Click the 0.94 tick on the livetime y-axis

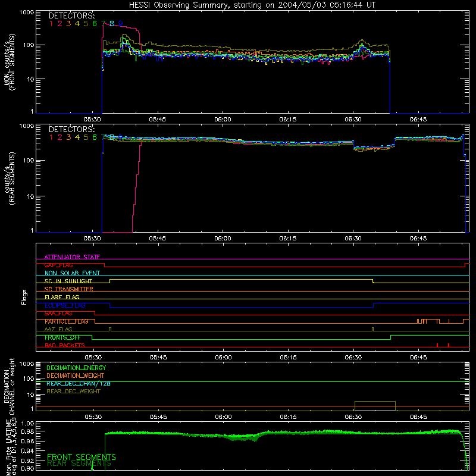tap(28, 451)
